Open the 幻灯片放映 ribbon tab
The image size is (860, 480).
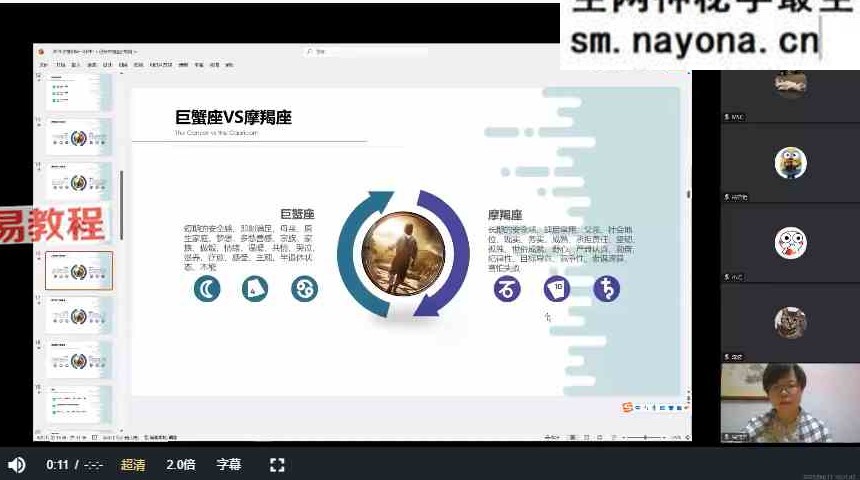161,65
